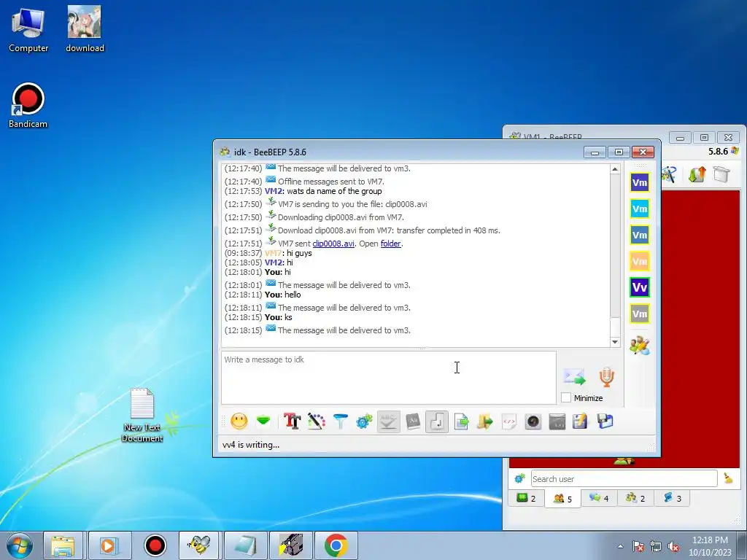Open Bandicam desktop shortcut
This screenshot has width=747, height=560.
click(28, 105)
